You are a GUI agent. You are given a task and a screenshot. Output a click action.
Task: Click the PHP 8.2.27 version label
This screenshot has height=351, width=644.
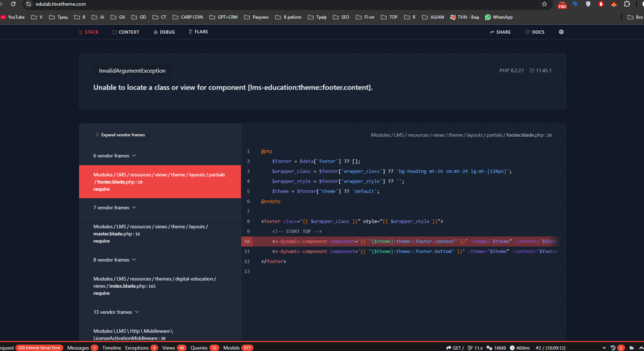point(512,70)
